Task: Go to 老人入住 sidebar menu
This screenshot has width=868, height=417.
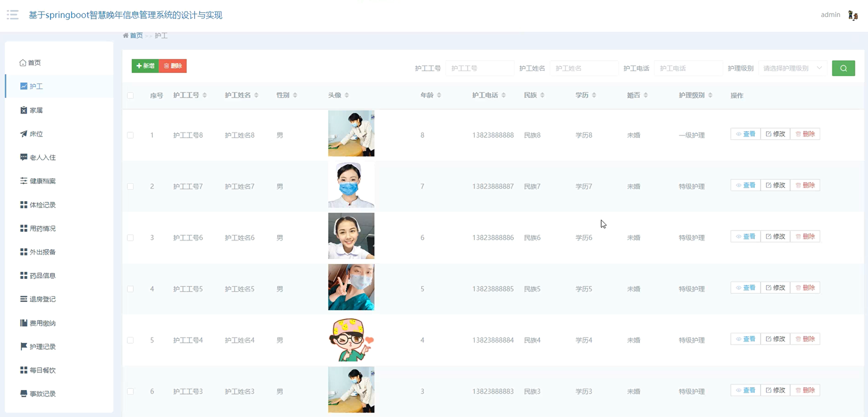Action: tap(42, 158)
